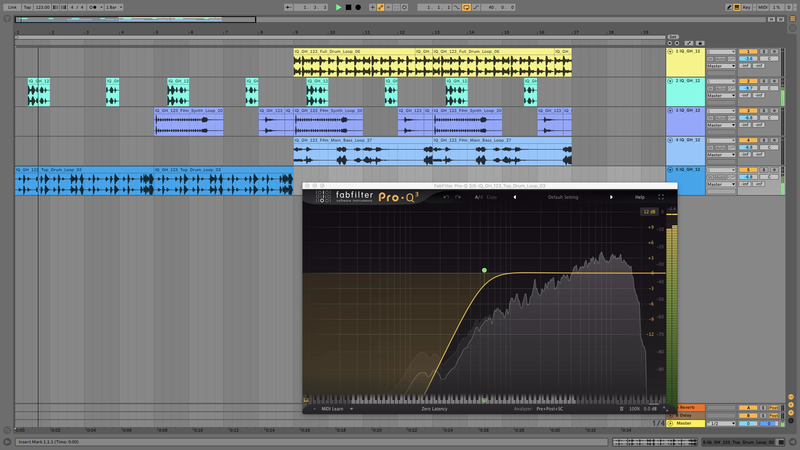800x450 pixels.
Task: Open the MIDI Learn dropdown arrow
Action: click(352, 409)
